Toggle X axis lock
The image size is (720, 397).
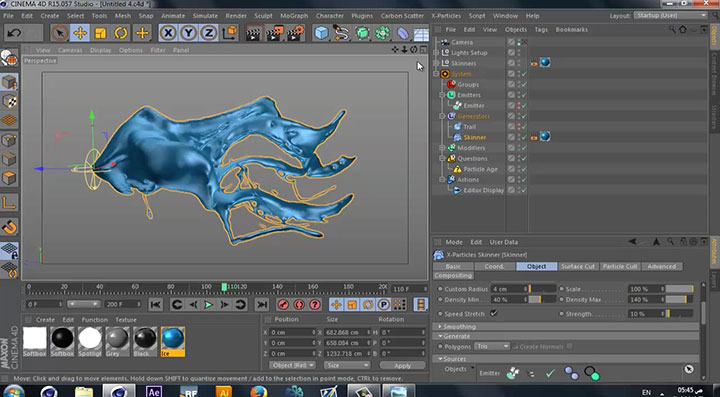pos(169,33)
